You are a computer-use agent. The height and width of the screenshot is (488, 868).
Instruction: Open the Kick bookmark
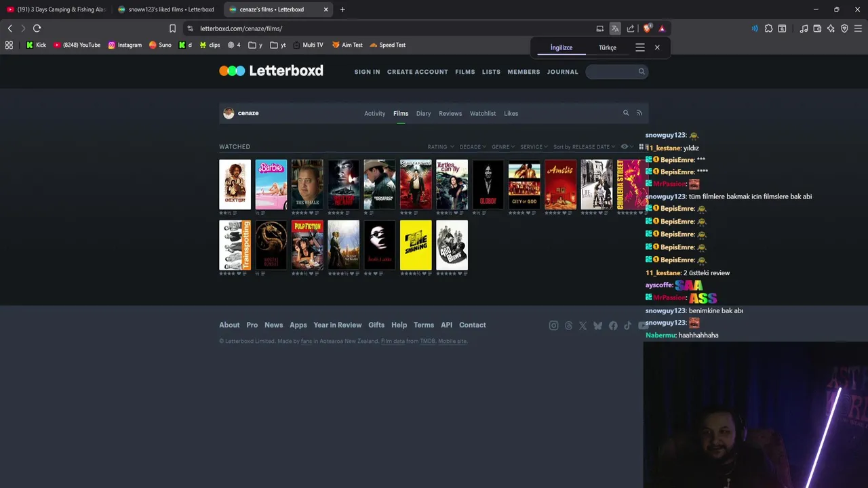[36, 45]
